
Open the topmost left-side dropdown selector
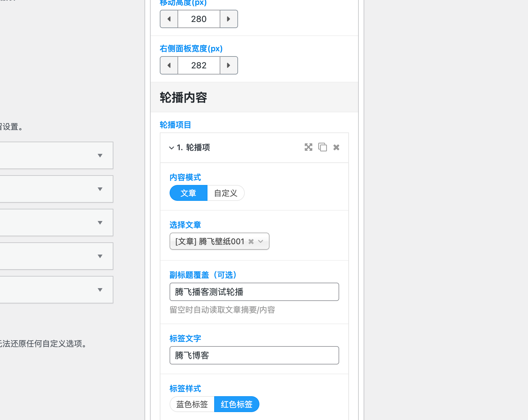point(100,155)
